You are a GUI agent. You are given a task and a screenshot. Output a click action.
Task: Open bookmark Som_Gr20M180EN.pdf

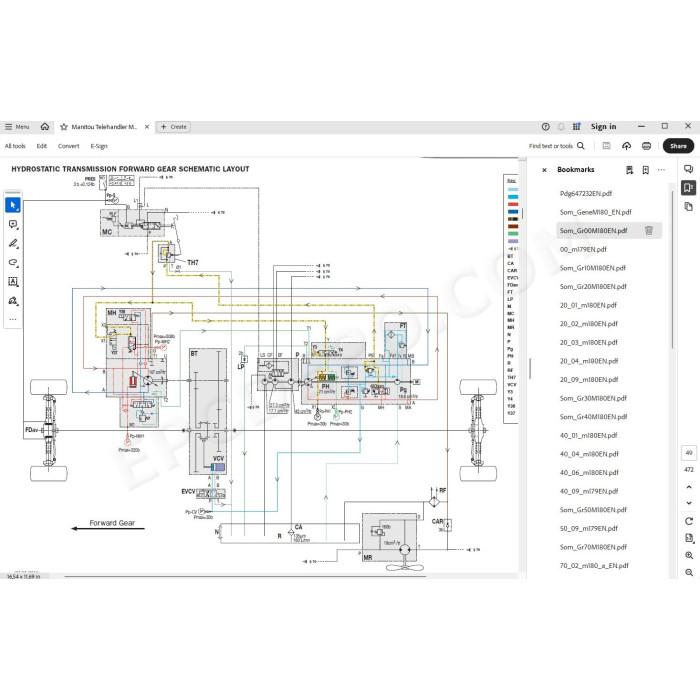(593, 287)
